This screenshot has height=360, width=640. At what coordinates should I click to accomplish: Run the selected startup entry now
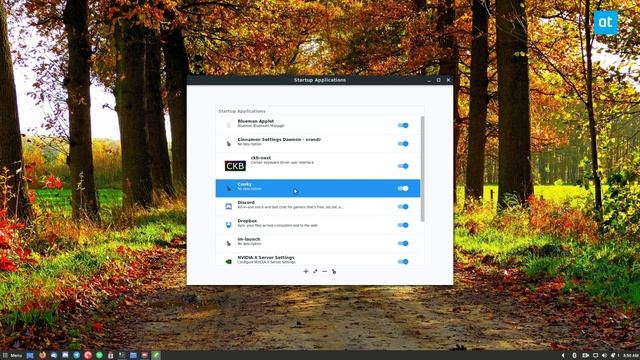(x=334, y=271)
